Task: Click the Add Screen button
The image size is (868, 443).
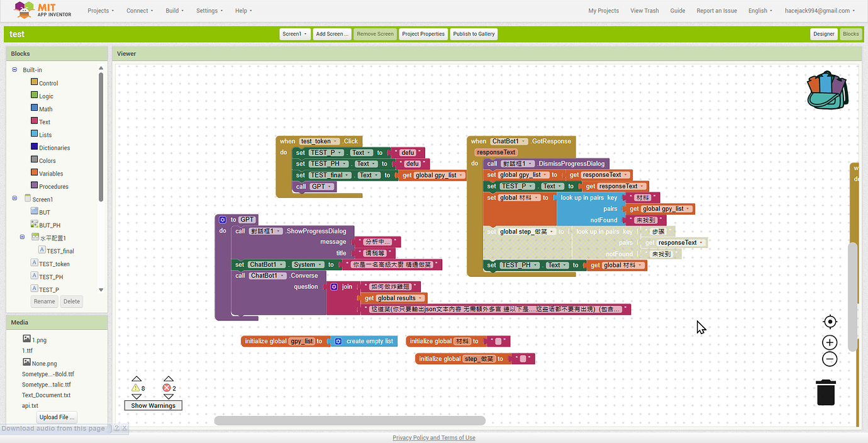Action: (x=331, y=34)
